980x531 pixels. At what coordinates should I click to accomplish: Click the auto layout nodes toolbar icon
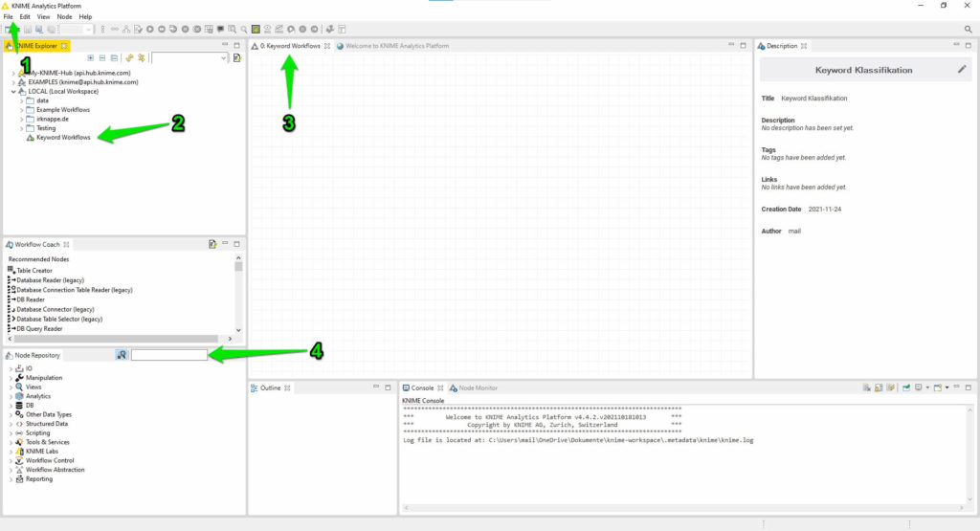coord(126,30)
